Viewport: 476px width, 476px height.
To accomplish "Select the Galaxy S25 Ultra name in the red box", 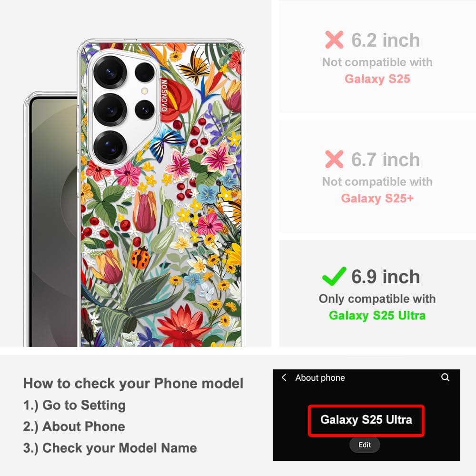I will pyautogui.click(x=366, y=419).
